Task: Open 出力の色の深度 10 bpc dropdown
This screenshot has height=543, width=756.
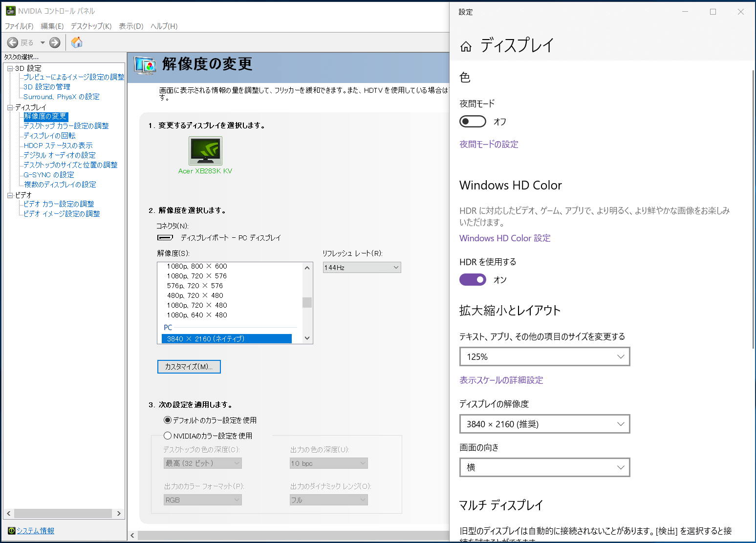Action: pos(329,463)
